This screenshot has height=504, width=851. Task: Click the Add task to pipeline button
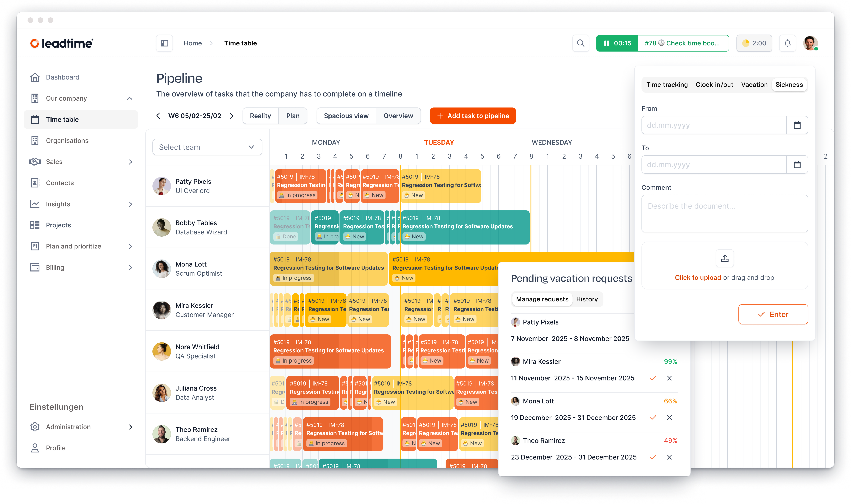coord(473,116)
